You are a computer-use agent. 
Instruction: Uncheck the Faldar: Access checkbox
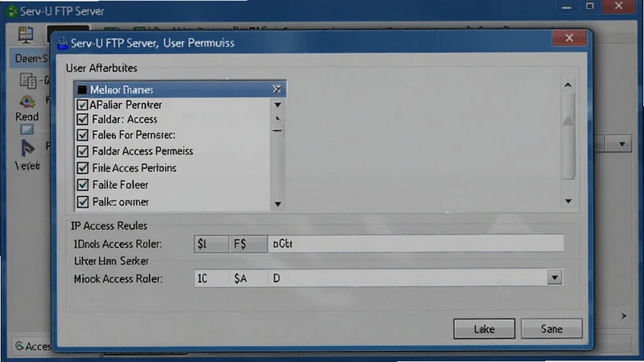pyautogui.click(x=82, y=119)
